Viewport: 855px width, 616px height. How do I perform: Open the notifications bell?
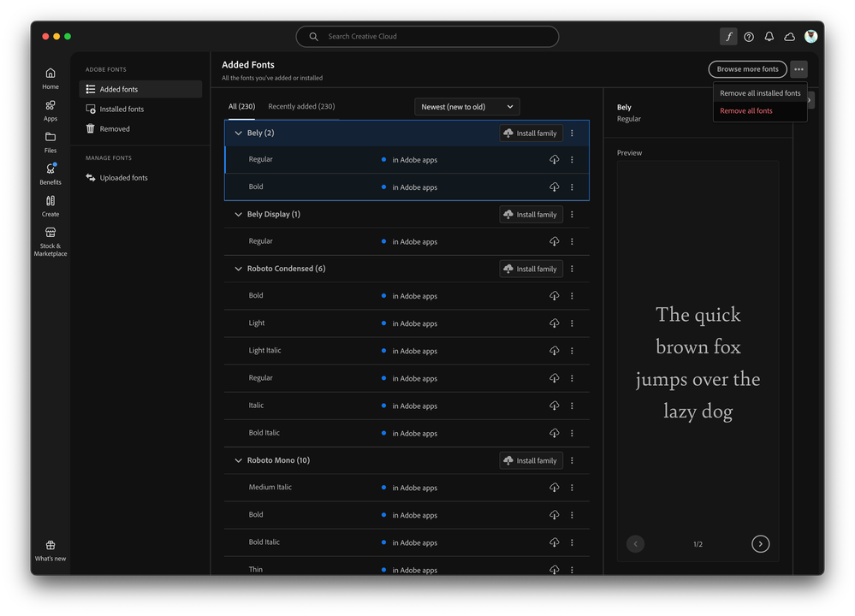(769, 37)
